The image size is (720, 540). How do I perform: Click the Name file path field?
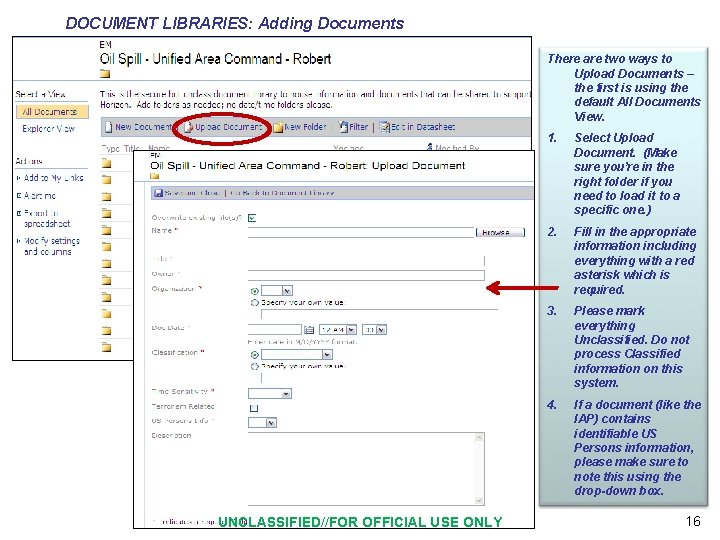pos(361,232)
